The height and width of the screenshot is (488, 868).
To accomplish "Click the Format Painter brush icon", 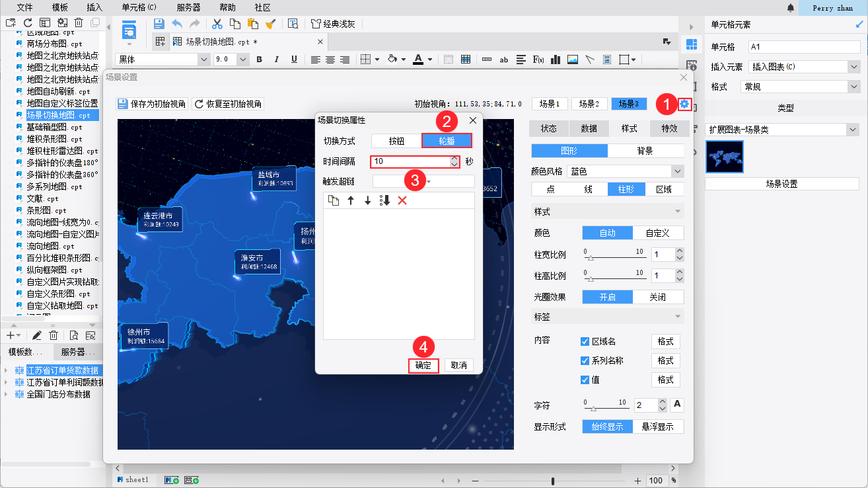I will [x=270, y=24].
